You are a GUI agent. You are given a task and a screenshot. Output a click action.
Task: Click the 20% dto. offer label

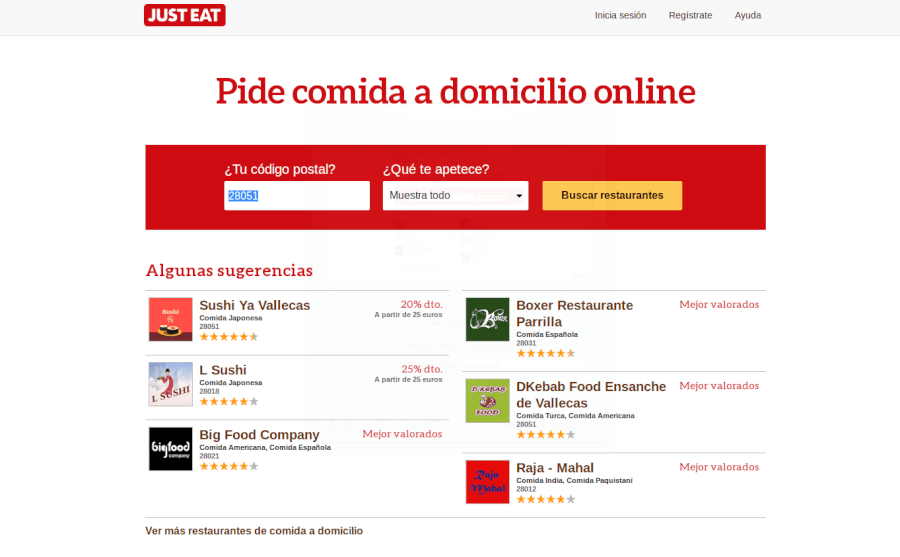point(421,304)
